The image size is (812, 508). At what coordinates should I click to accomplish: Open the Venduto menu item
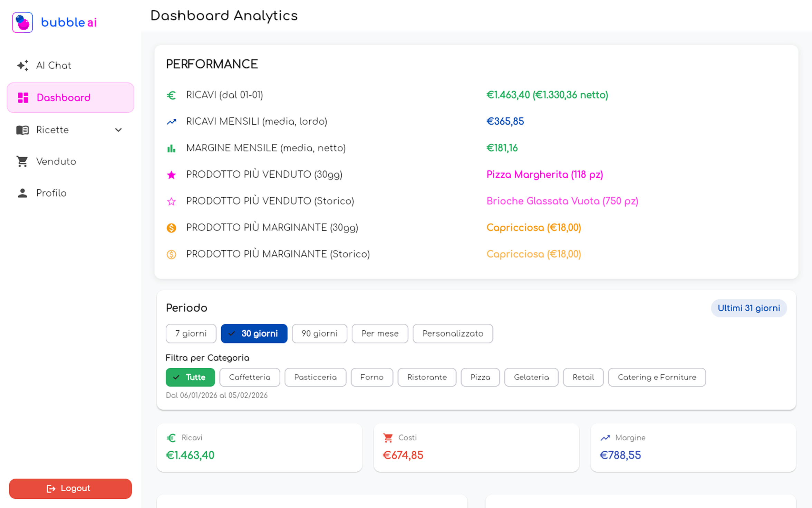point(56,161)
